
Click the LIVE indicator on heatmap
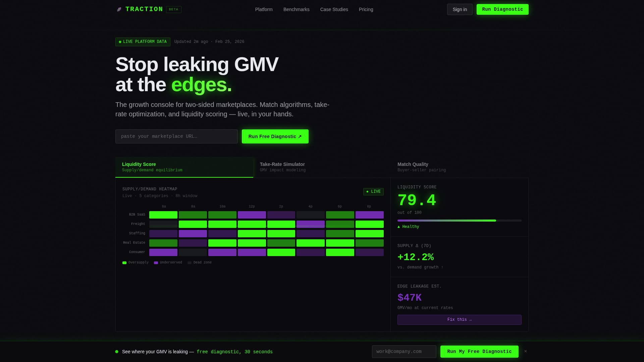(x=373, y=192)
